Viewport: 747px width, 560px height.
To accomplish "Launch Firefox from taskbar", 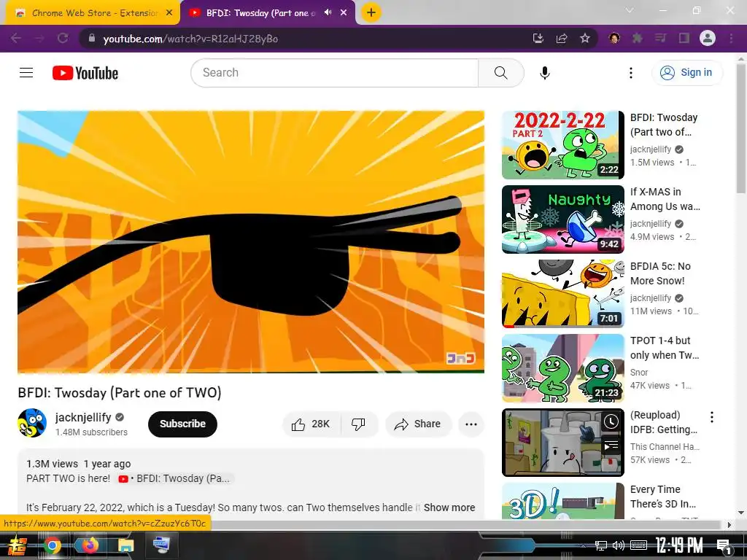I will [x=88, y=545].
